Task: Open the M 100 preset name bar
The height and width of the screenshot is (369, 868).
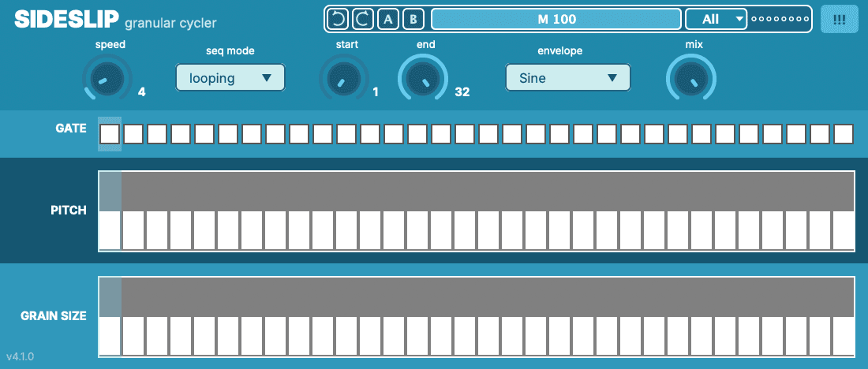Action: (556, 20)
